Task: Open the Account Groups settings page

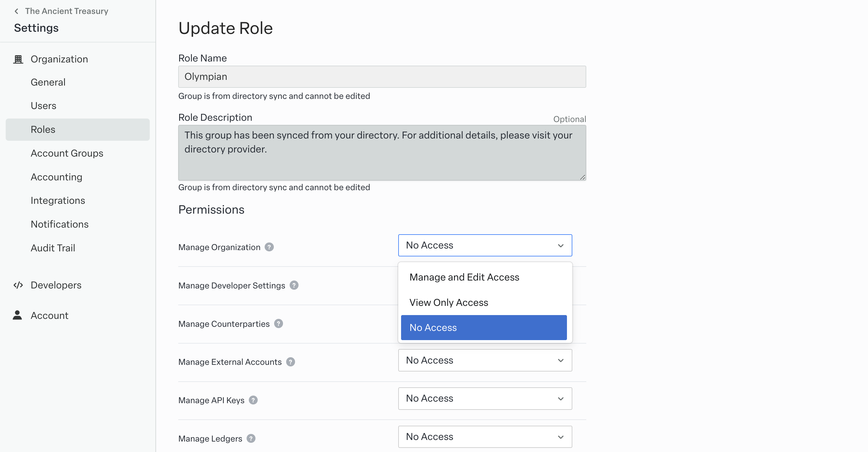Action: tap(67, 153)
